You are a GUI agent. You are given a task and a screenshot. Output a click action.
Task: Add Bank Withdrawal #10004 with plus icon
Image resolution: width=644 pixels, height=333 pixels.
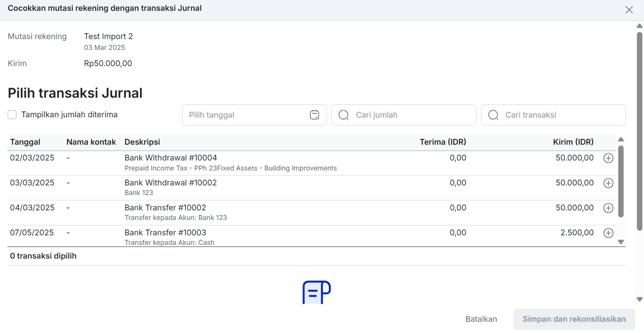pyautogui.click(x=608, y=158)
